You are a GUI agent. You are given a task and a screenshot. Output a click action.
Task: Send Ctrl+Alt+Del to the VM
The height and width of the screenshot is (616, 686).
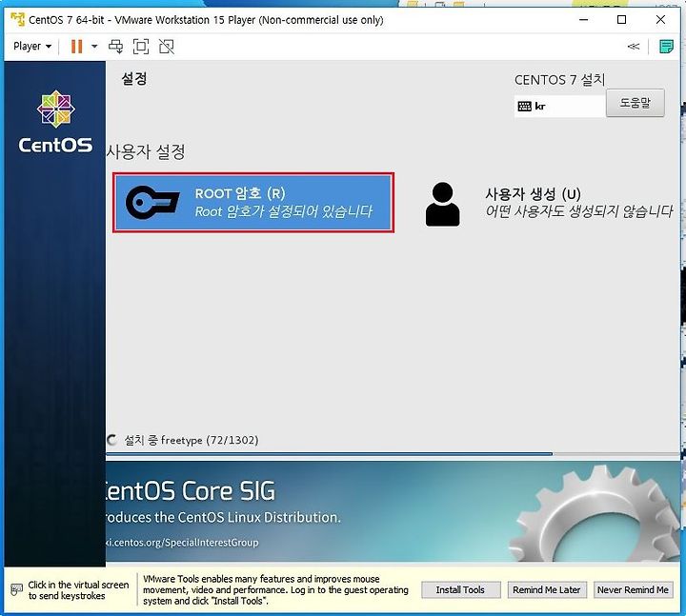coord(116,47)
